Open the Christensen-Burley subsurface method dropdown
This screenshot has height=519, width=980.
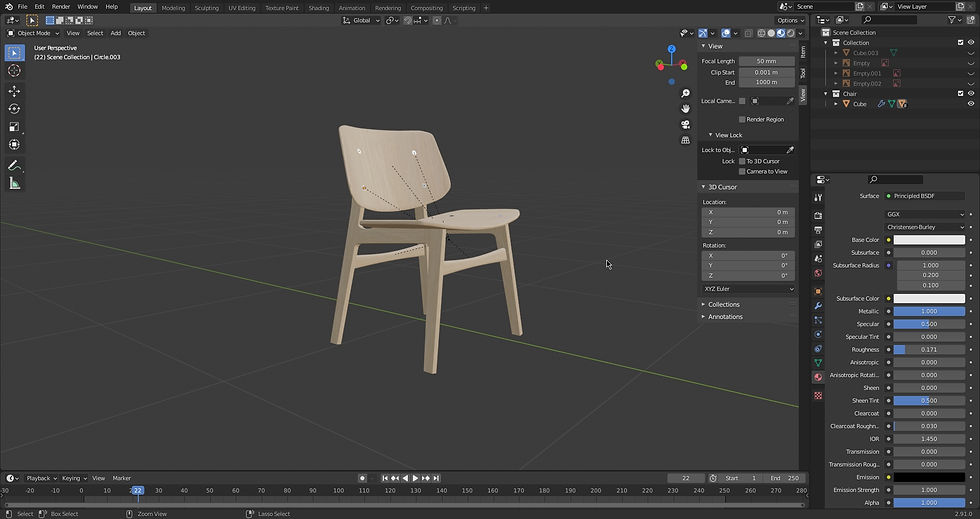pyautogui.click(x=925, y=227)
